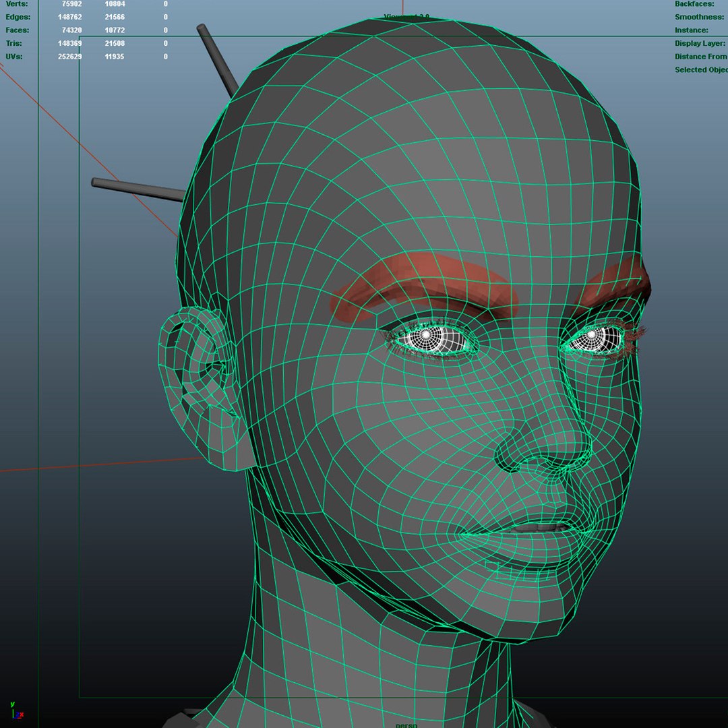Click the 75902 total vertex count value

pyautogui.click(x=71, y=4)
